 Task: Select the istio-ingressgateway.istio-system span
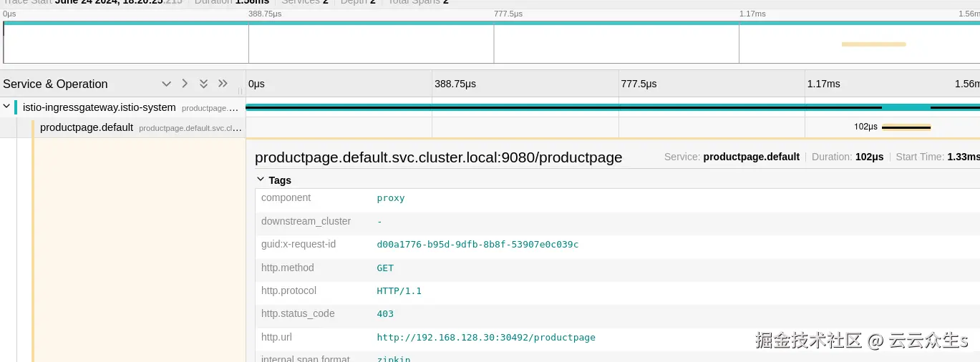[x=99, y=107]
